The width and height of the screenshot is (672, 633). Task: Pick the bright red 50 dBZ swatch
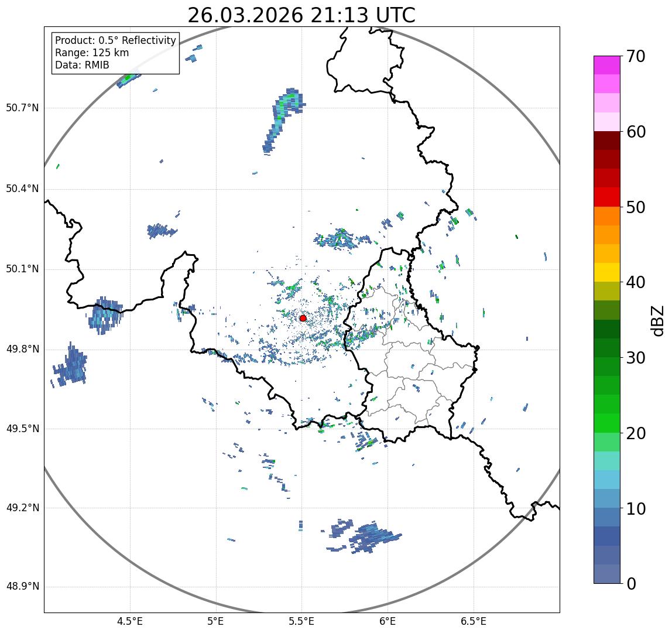click(x=607, y=197)
